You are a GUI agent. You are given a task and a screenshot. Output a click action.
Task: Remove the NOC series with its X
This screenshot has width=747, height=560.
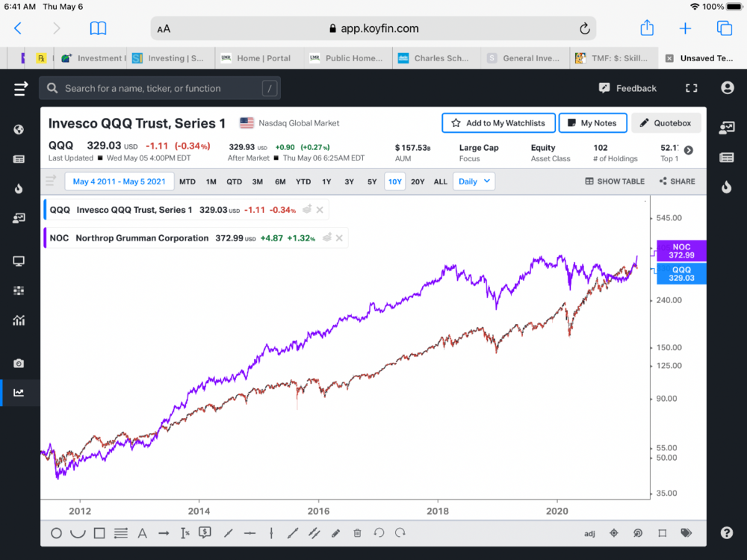click(339, 237)
